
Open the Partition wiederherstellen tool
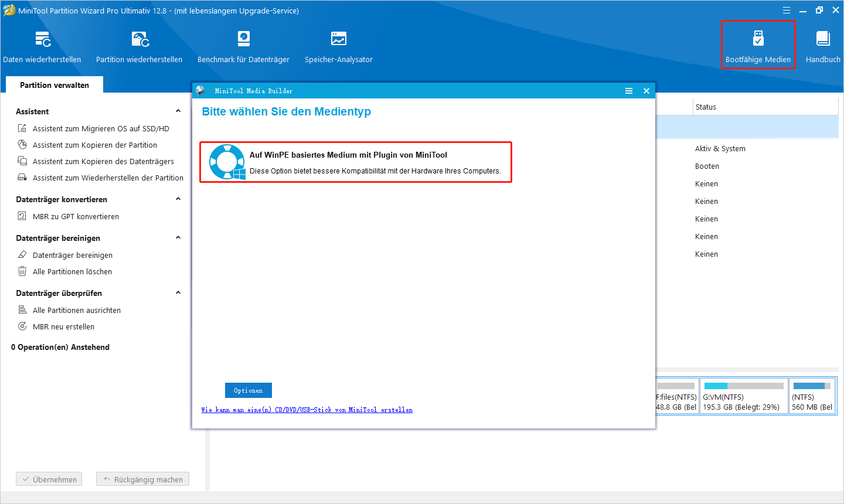click(x=139, y=46)
